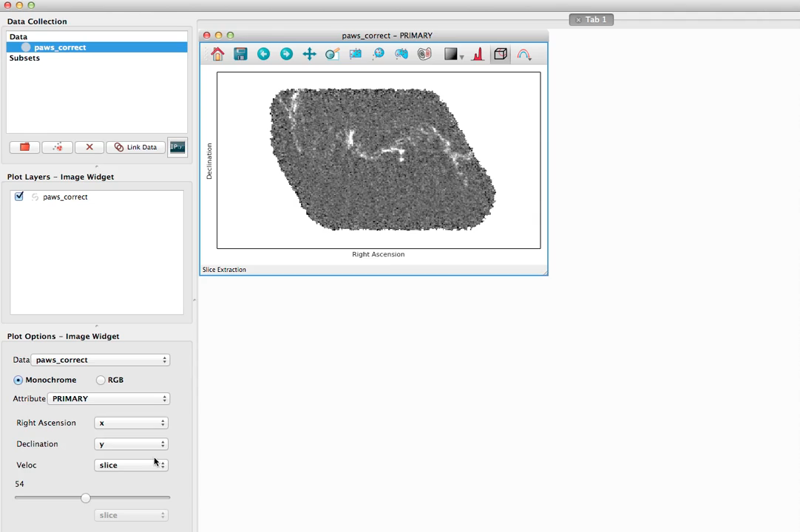Click the Link Data button
Viewport: 800px width, 532px height.
pyautogui.click(x=136, y=147)
